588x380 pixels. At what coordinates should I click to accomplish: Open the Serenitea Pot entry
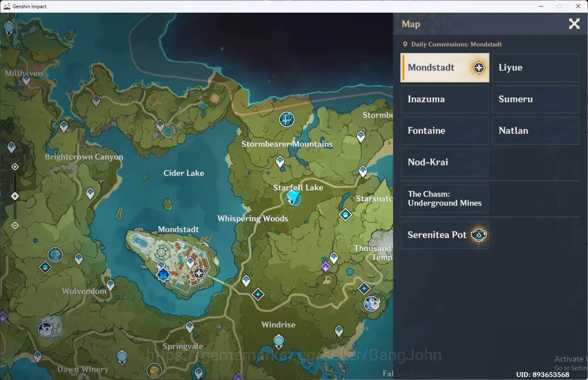click(x=445, y=235)
